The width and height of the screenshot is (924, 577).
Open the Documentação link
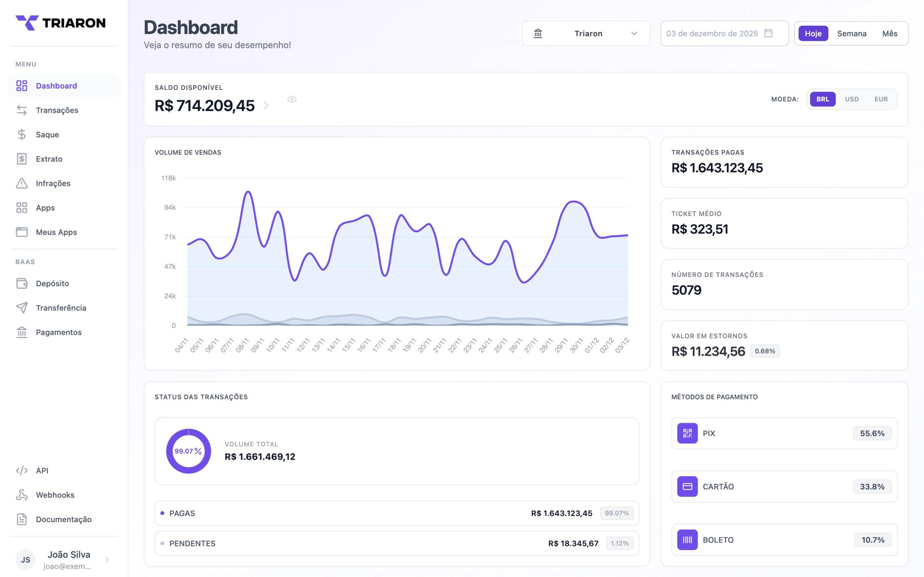(x=63, y=519)
